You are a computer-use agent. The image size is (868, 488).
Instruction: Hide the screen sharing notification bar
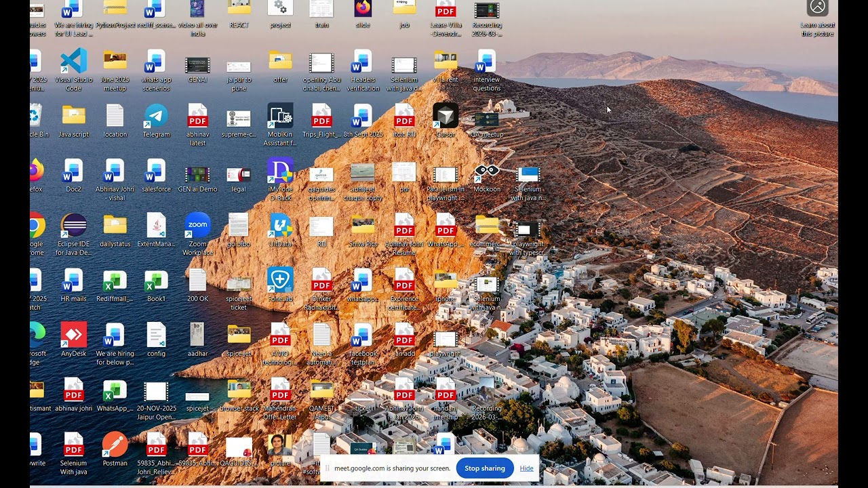tap(527, 468)
